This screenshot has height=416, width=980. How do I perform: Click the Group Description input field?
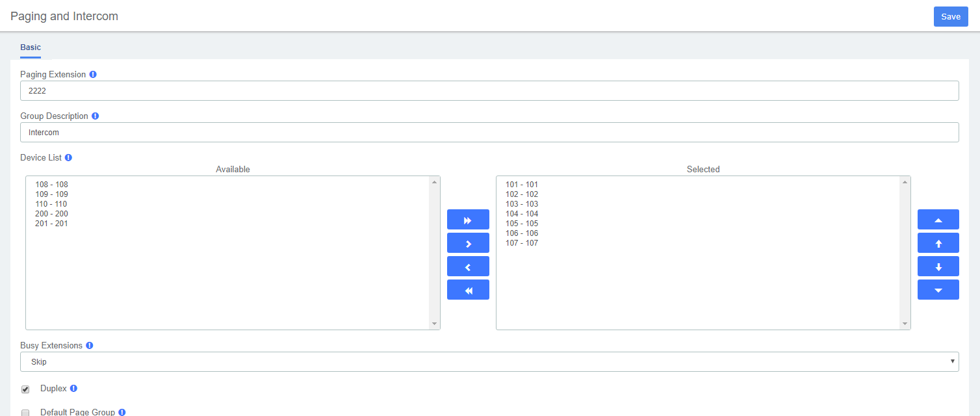pos(489,133)
